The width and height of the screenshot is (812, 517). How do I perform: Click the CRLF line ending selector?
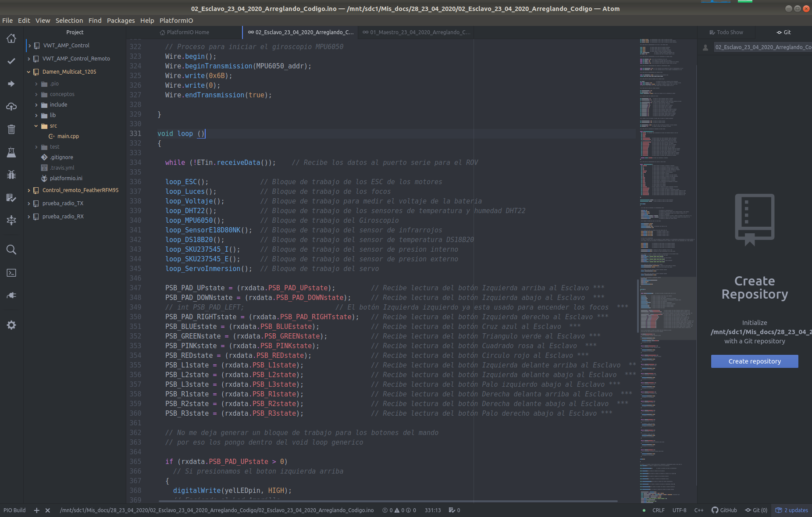click(x=659, y=510)
